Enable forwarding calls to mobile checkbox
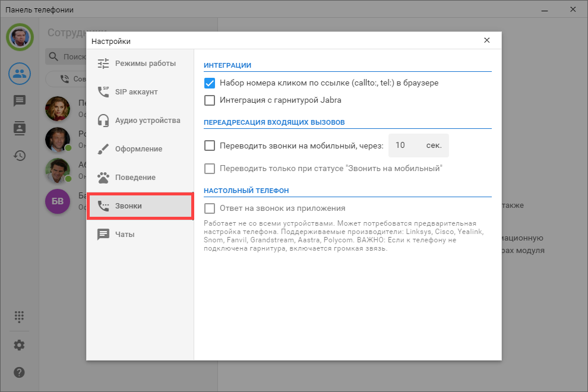588x392 pixels. pyautogui.click(x=210, y=146)
